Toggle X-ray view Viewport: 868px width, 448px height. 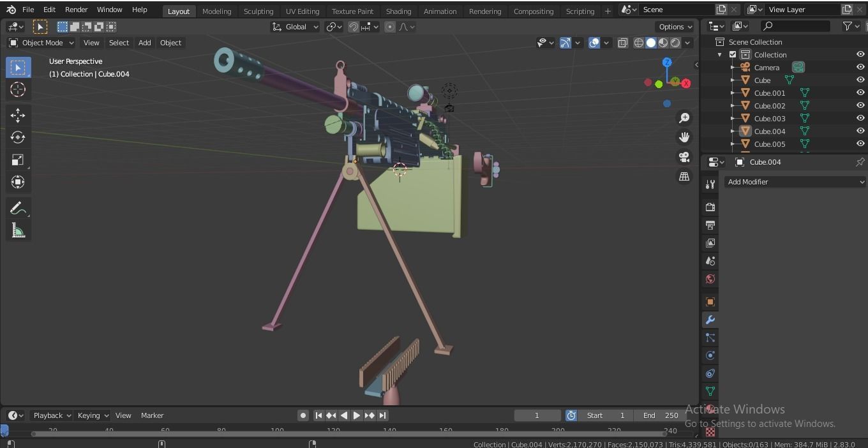[x=622, y=43]
